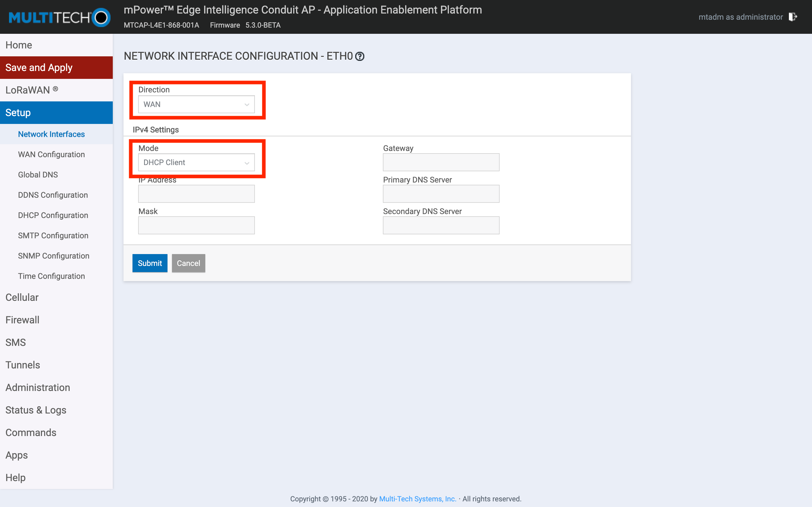This screenshot has width=812, height=507.
Task: Open the Firewall menu
Action: click(x=23, y=320)
